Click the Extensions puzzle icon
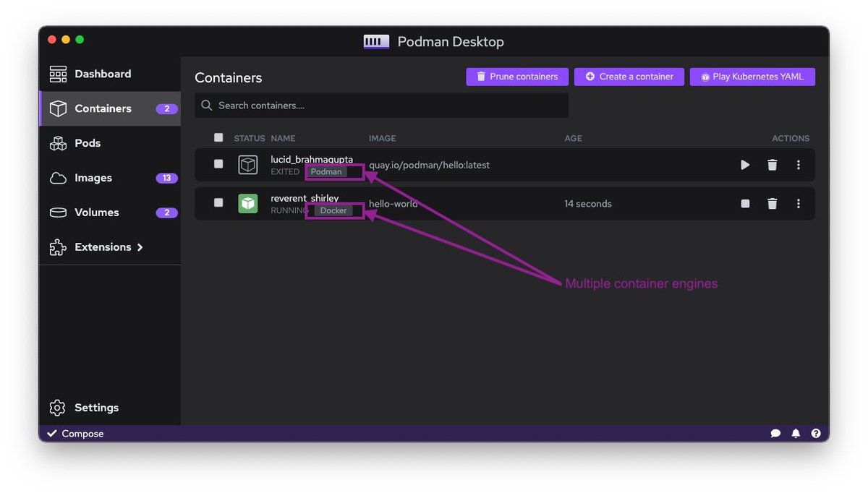Screen dimensions: 868x493 pos(58,247)
